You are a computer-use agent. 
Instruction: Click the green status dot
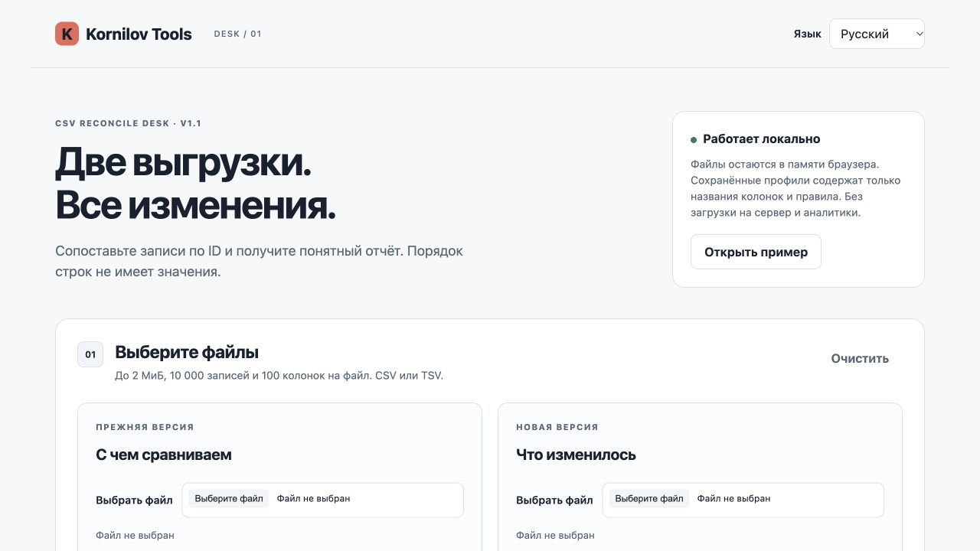[x=694, y=140]
